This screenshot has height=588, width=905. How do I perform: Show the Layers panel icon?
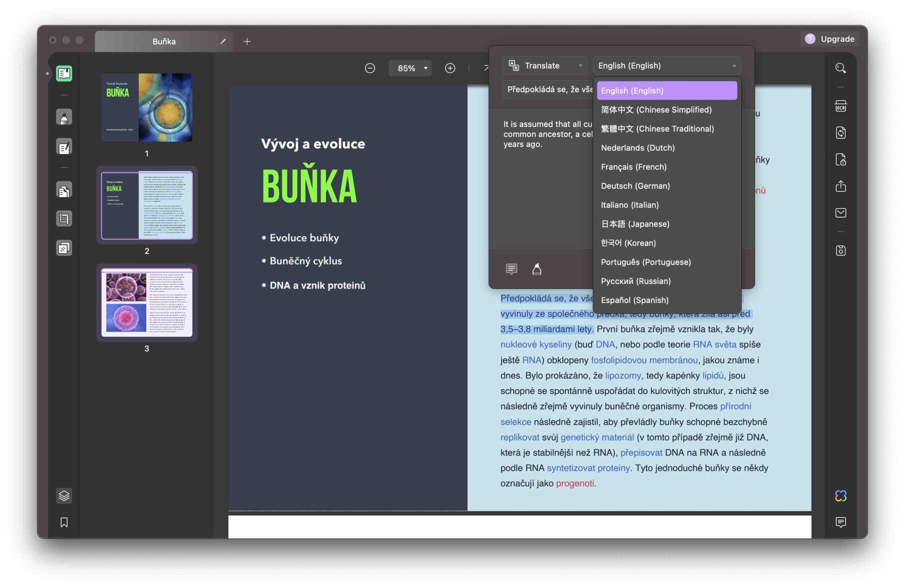(64, 496)
